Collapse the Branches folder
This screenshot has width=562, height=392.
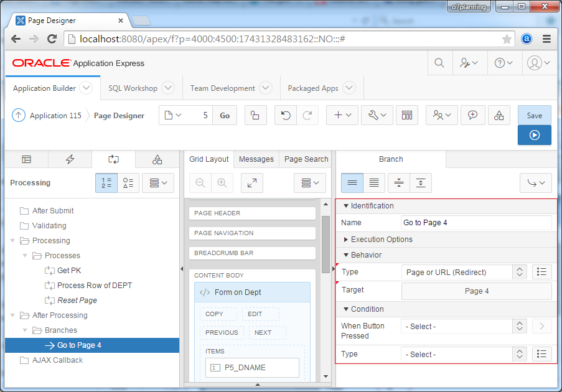pos(25,330)
